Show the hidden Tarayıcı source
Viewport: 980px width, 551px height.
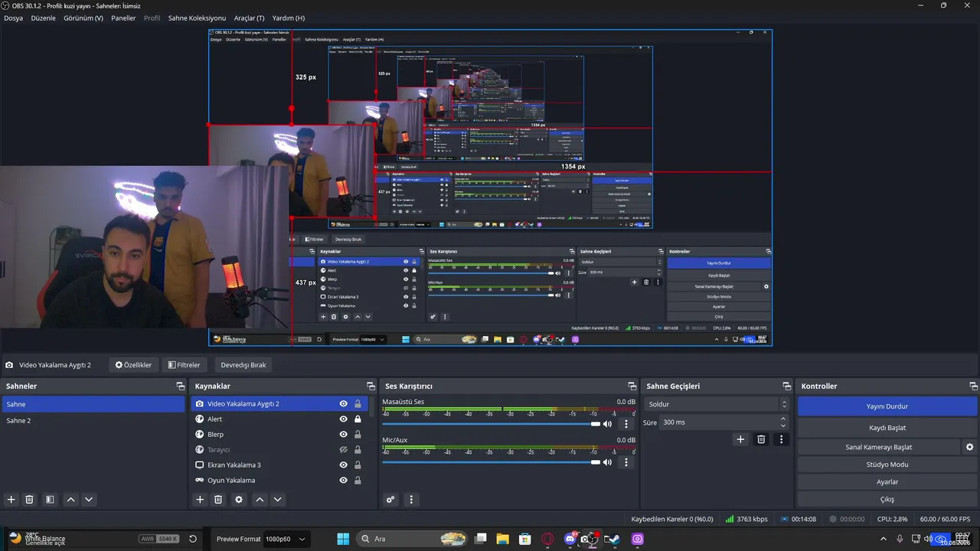coord(344,450)
